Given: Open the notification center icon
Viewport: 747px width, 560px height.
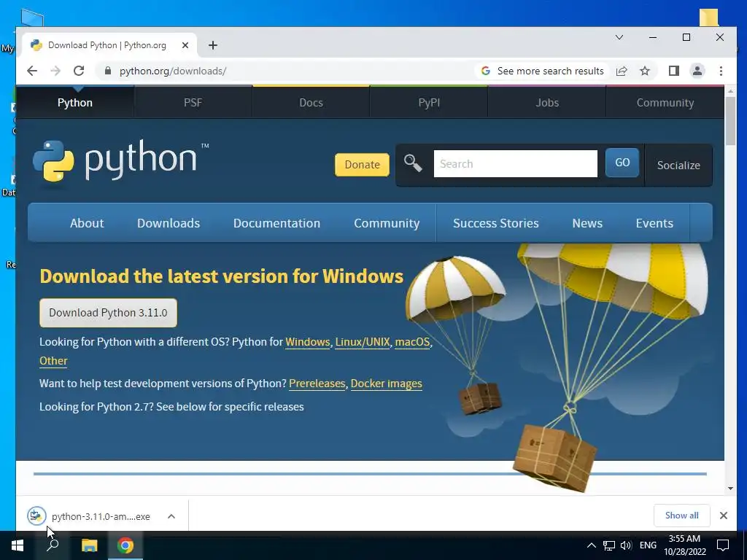Looking at the screenshot, I should click(723, 545).
